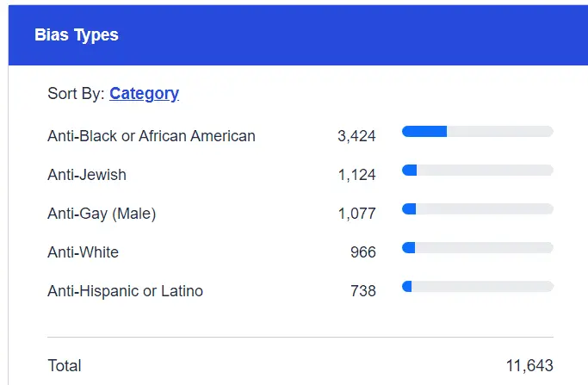The width and height of the screenshot is (588, 385).
Task: Select the Anti-Black or African American row label
Action: pyautogui.click(x=152, y=136)
